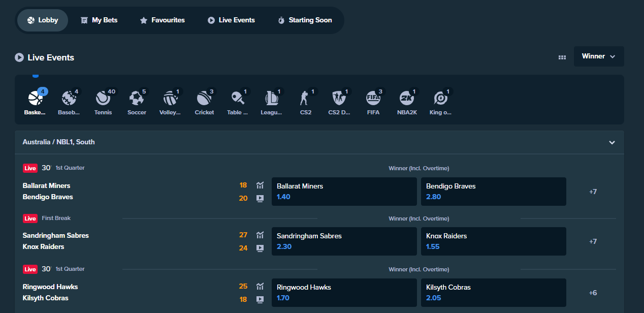Switch to the Starting Soon tab
644x313 pixels.
click(305, 20)
